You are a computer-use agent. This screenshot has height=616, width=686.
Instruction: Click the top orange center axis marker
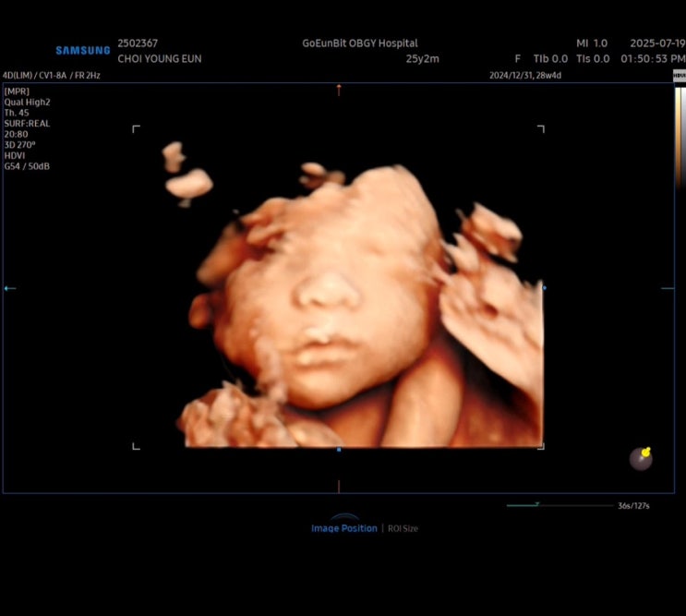[x=339, y=91]
